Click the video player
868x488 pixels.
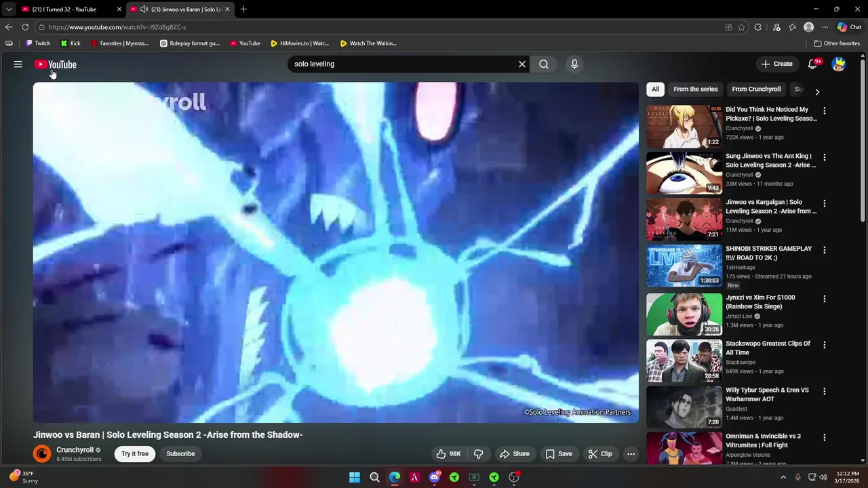click(x=336, y=252)
